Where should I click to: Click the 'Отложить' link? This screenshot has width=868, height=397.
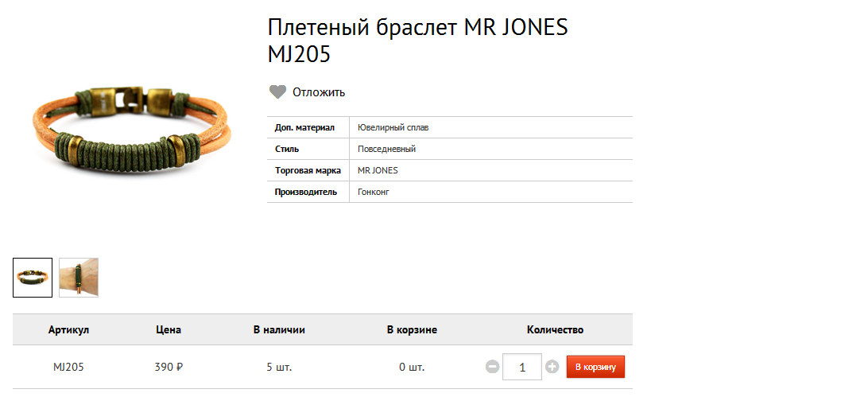tap(319, 92)
